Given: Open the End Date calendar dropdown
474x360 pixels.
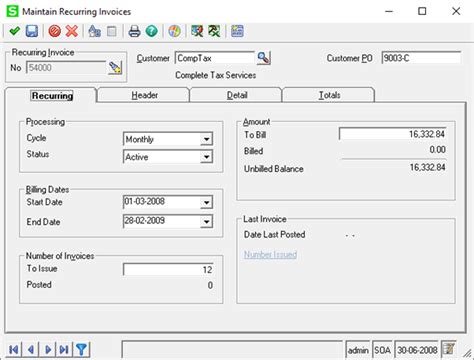Looking at the screenshot, I should (207, 221).
